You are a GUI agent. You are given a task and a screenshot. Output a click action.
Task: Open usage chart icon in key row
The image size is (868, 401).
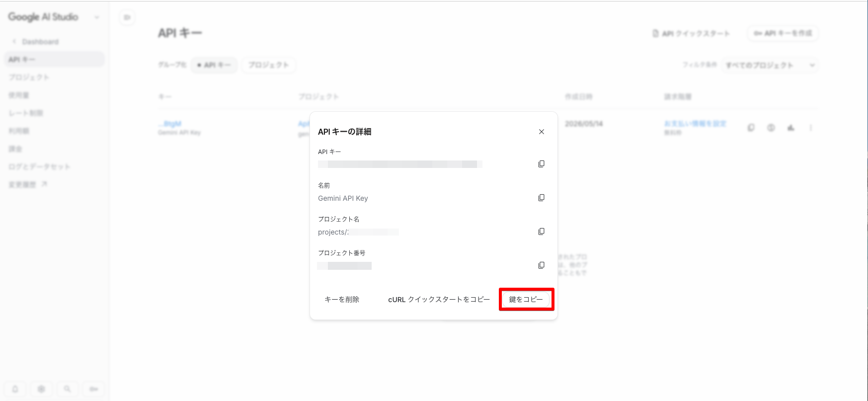point(790,128)
